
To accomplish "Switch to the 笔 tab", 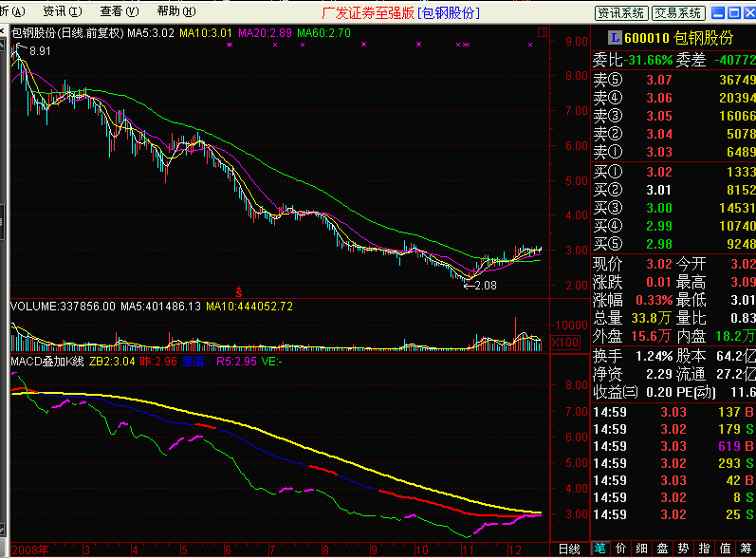I will (x=600, y=549).
